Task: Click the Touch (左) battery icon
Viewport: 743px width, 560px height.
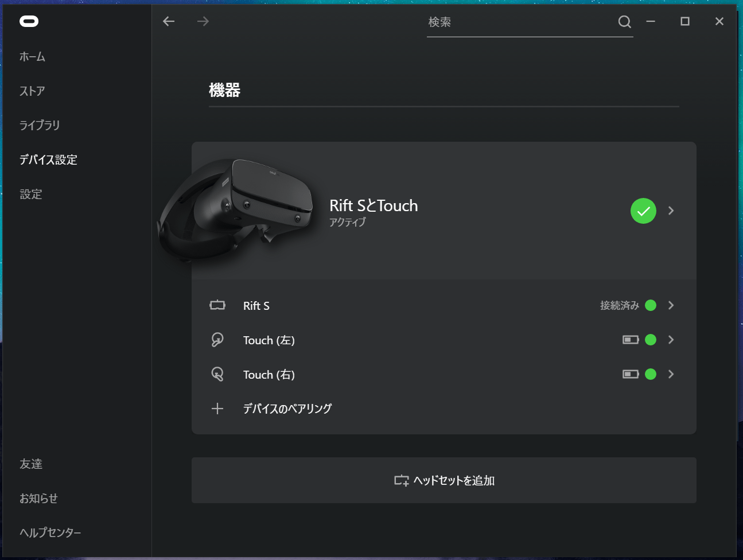Action: (x=631, y=340)
